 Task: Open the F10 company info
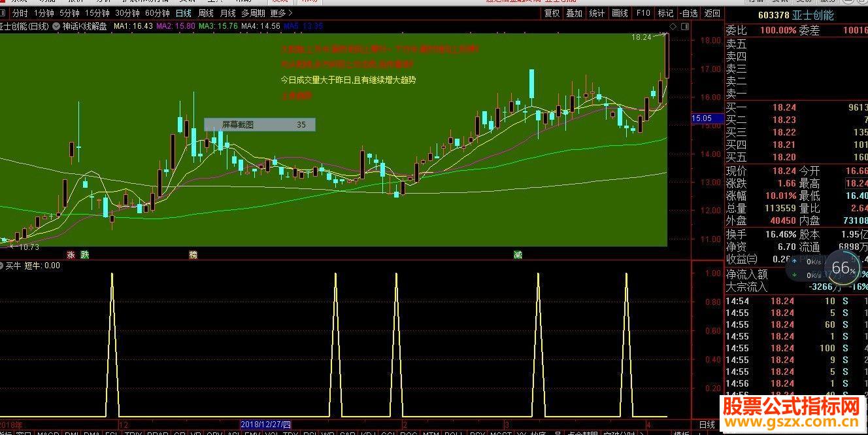pos(643,13)
